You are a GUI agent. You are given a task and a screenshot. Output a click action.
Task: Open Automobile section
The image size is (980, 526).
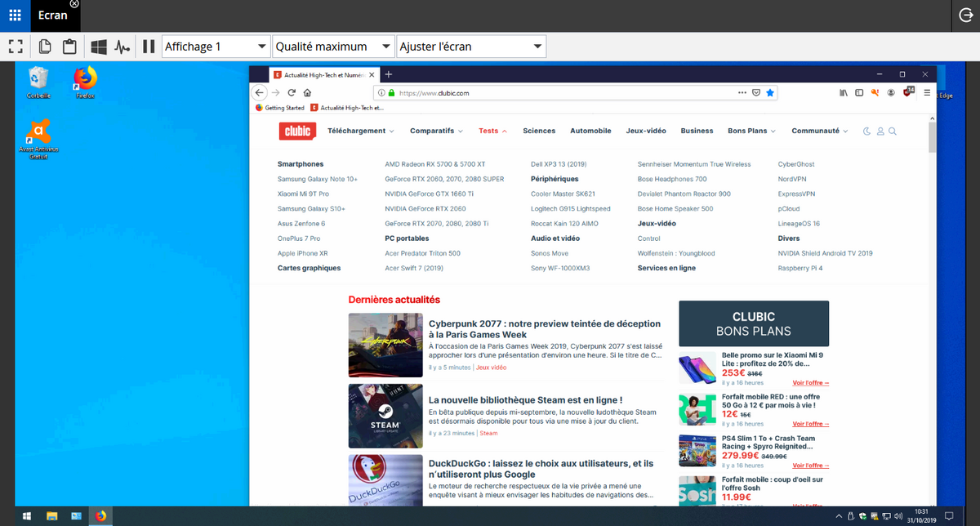(x=590, y=131)
